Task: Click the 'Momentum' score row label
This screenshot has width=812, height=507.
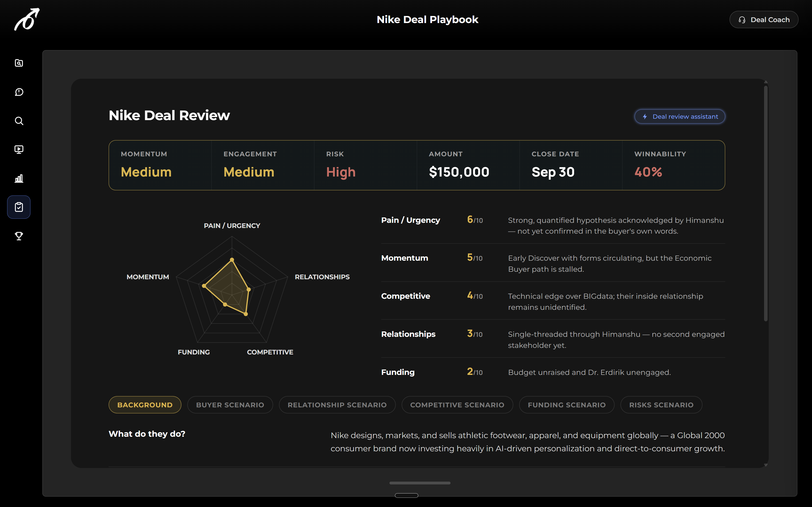Action: (x=405, y=258)
